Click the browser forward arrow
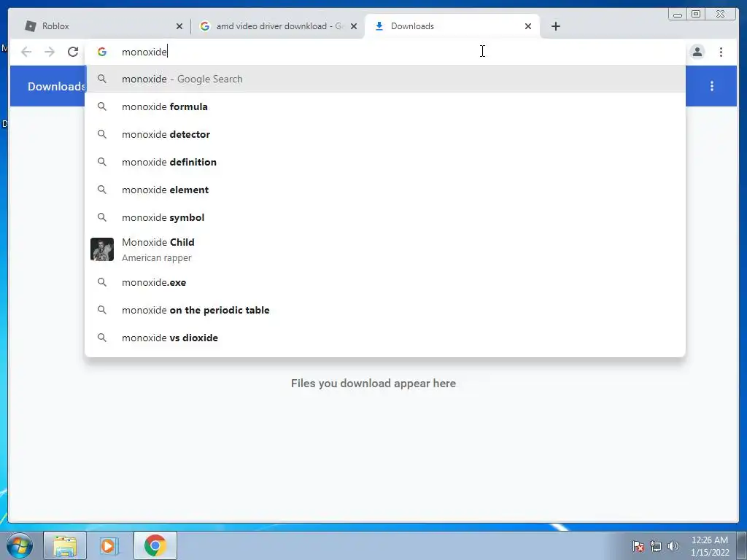The image size is (747, 560). click(x=50, y=52)
